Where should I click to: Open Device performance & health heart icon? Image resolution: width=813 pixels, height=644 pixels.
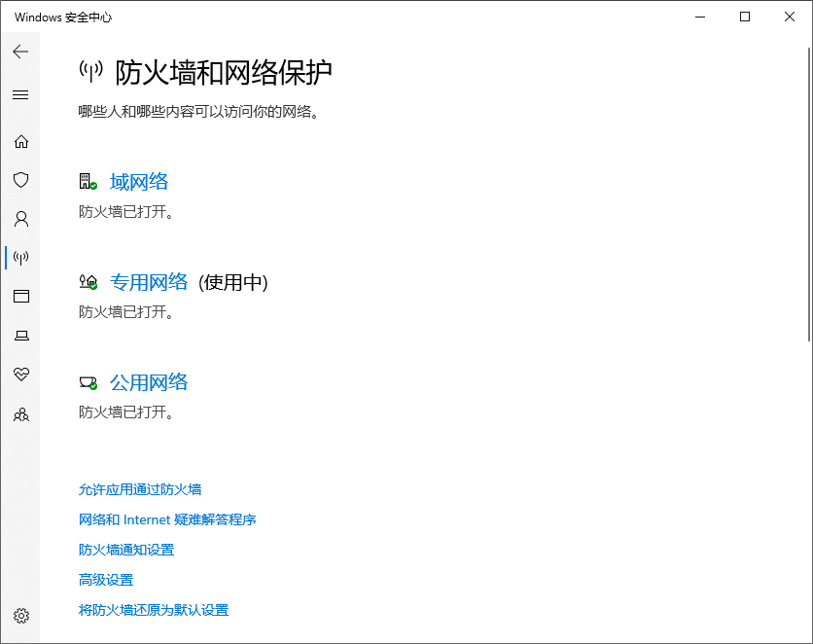21,374
